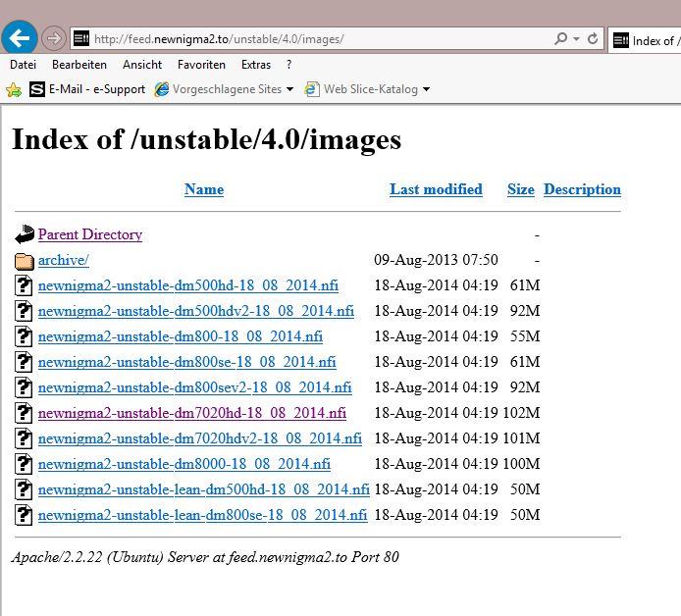Click the Parent Directory back-arrow icon

pyautogui.click(x=25, y=234)
